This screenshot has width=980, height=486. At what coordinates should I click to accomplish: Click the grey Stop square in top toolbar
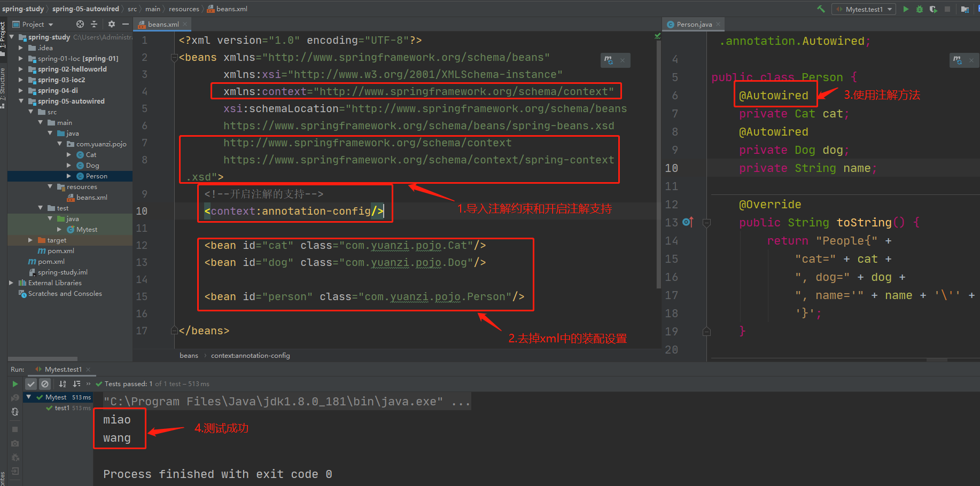(947, 9)
